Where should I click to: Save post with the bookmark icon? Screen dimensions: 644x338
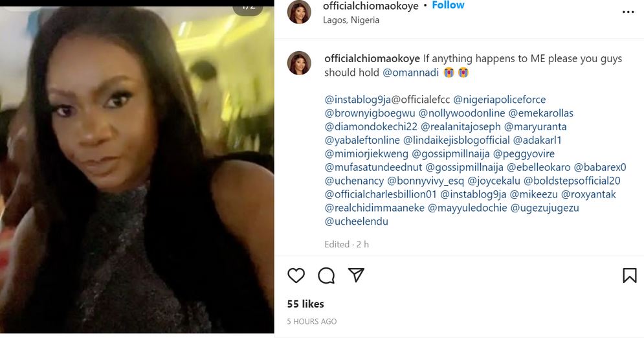[x=629, y=276]
